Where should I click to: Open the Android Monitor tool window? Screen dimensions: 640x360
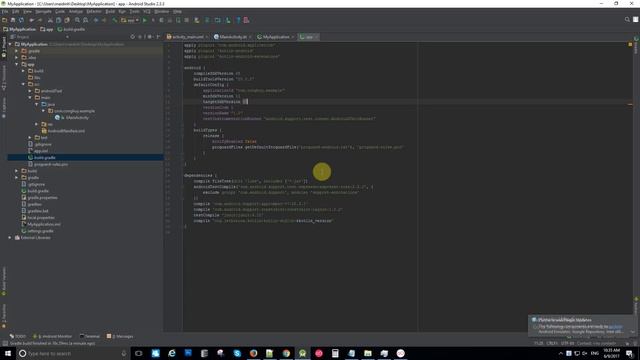coord(52,336)
